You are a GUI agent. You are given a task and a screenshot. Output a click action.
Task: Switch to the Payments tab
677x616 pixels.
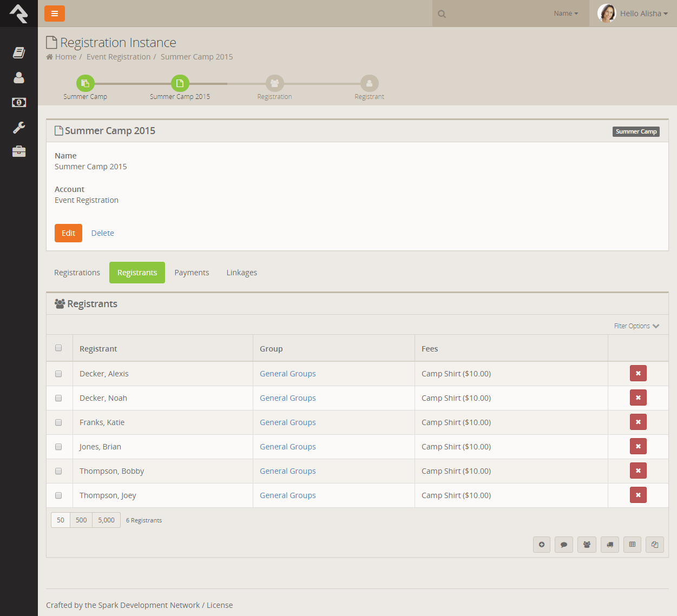(x=192, y=273)
